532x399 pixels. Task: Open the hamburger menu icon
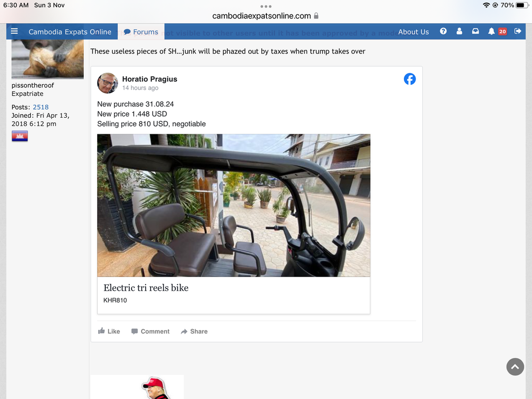pyautogui.click(x=14, y=31)
